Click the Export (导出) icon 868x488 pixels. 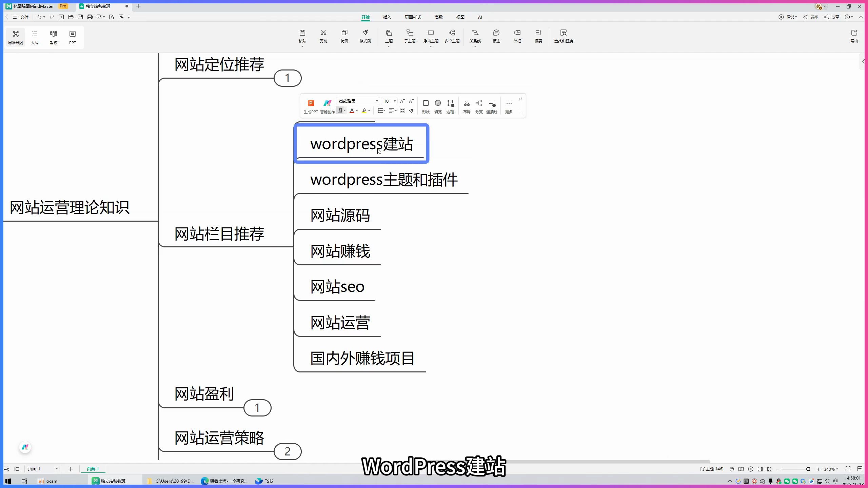coord(854,33)
